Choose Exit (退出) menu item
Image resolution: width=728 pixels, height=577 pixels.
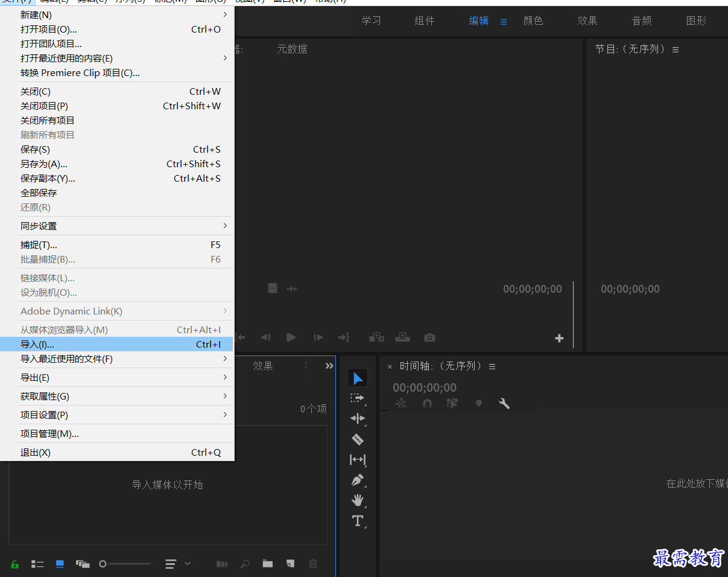tap(116, 452)
